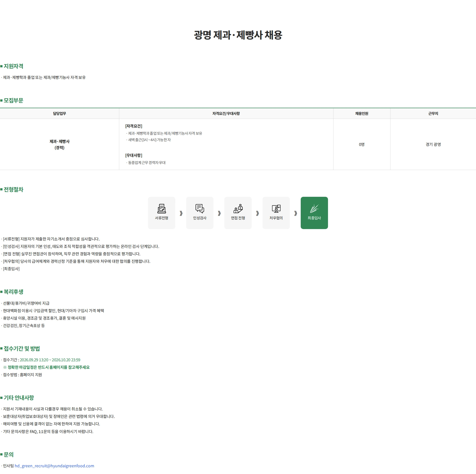The image size is (476, 474).
Task: Click the 인성검사 chat bubble icon
Action: (200, 209)
